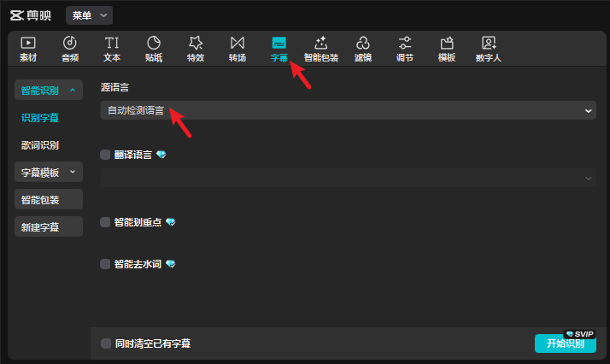The height and width of the screenshot is (364, 610).
Task: Check the 同时清空已有字幕 option
Action: pyautogui.click(x=106, y=343)
